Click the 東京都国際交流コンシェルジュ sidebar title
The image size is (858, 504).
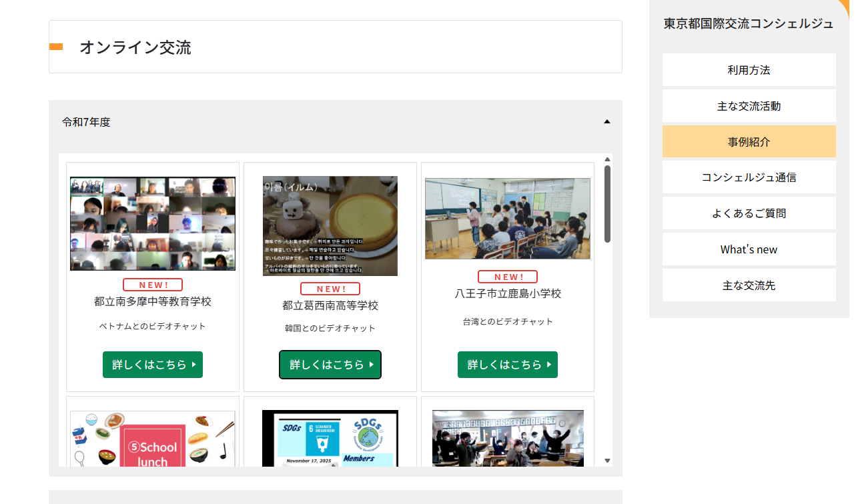click(x=749, y=24)
